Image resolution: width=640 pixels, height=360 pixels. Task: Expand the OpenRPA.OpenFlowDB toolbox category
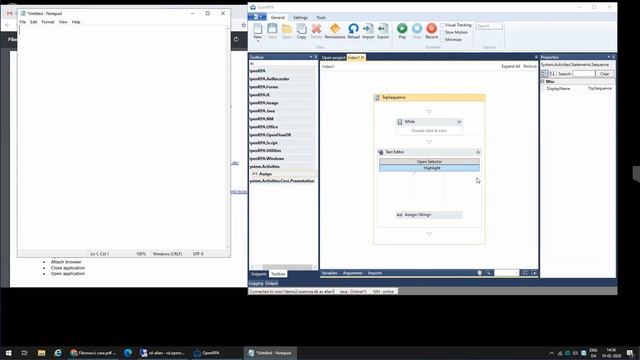click(282, 135)
